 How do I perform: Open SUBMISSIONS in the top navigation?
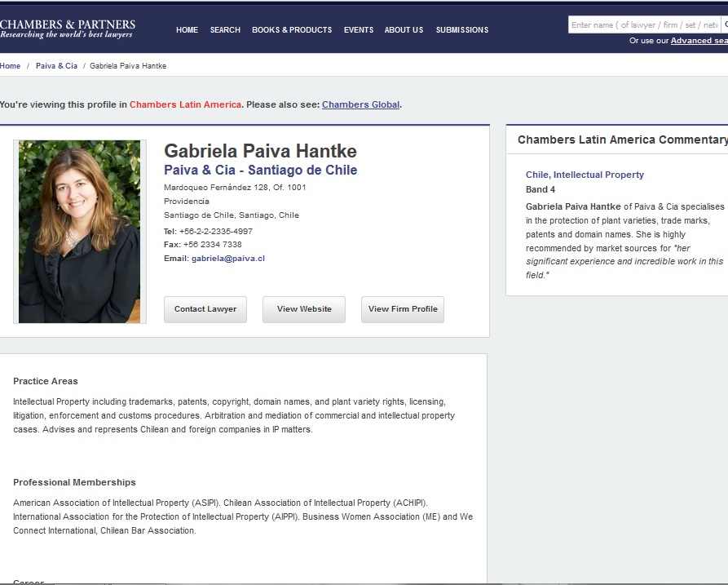pyautogui.click(x=462, y=29)
